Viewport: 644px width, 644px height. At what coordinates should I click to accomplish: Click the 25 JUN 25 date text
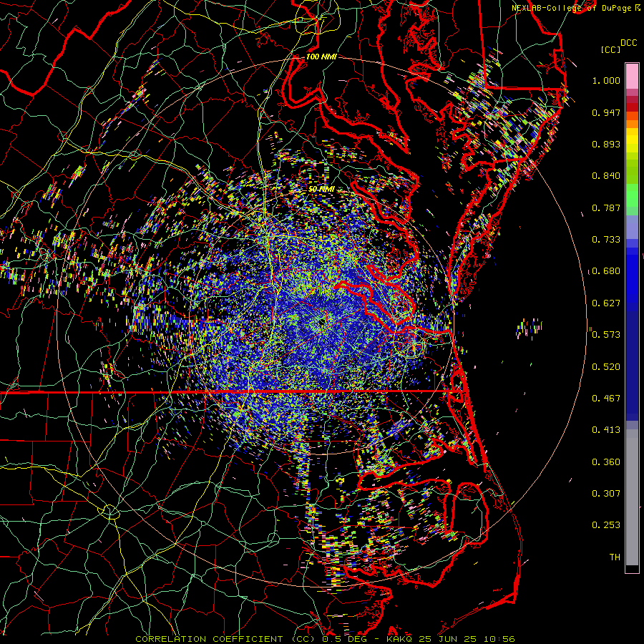click(x=448, y=639)
